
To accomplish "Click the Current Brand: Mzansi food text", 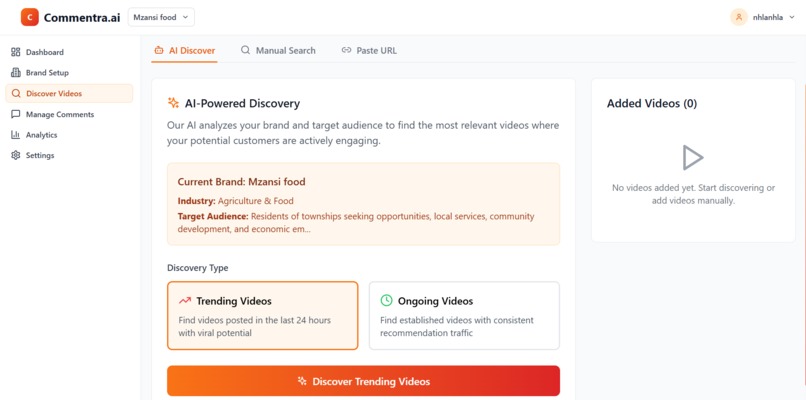I will click(242, 181).
